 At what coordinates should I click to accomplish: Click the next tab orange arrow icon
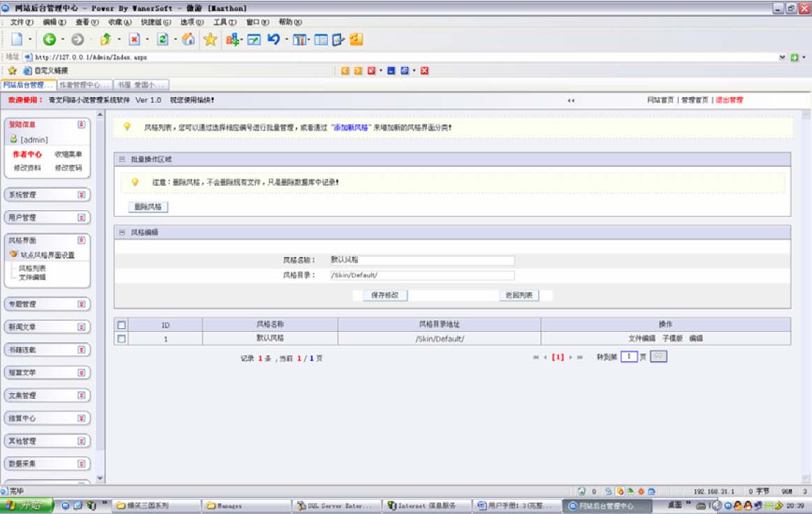358,71
